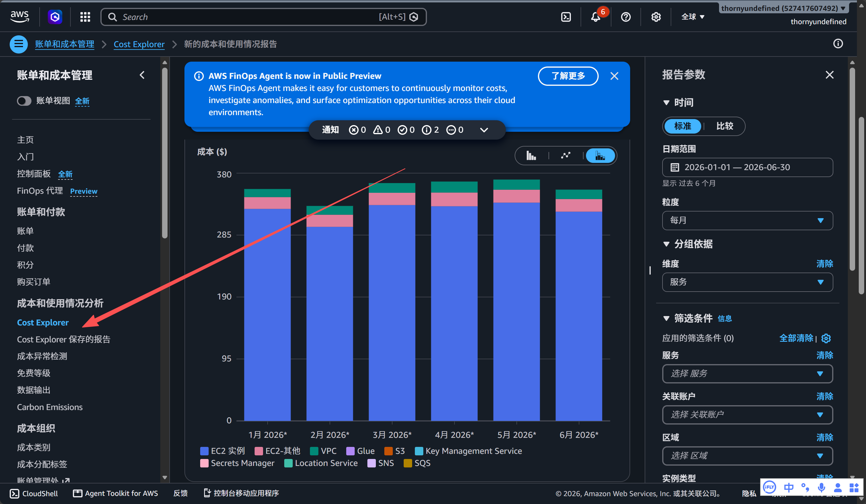
Task: Open the granularity dropdown showing 每月
Action: tap(747, 220)
